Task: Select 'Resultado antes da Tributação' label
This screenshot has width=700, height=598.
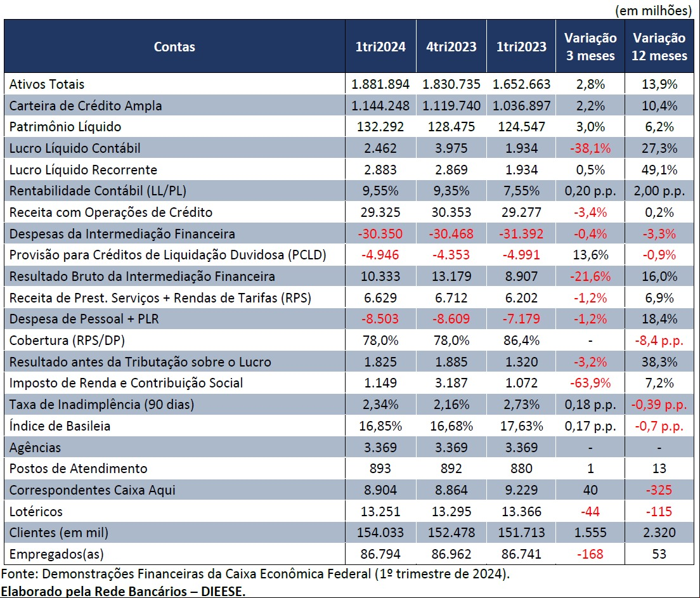Action: 140,361
